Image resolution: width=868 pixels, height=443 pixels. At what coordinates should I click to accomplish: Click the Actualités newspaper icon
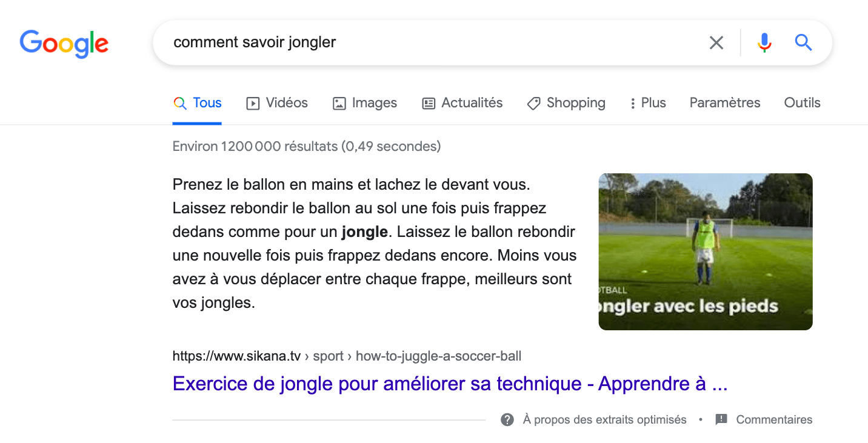429,104
